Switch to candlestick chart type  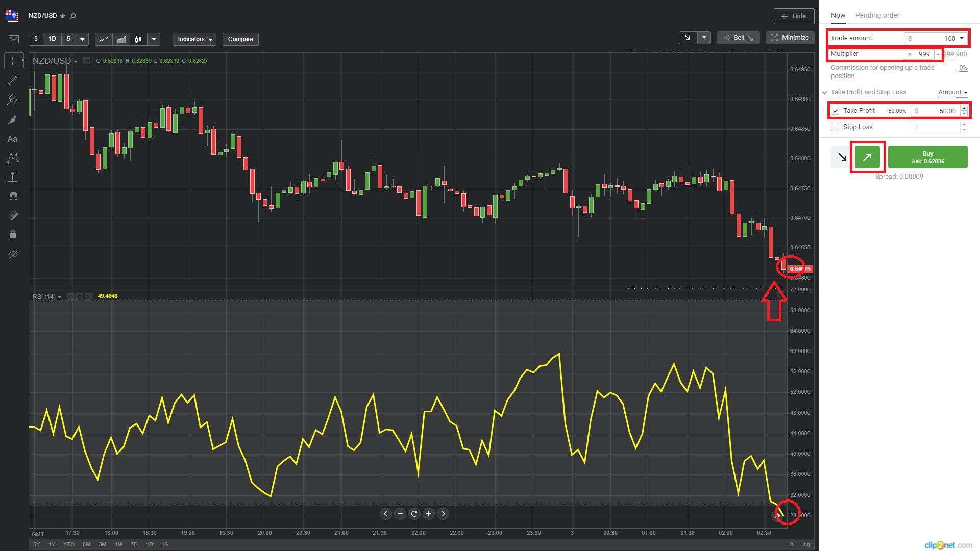(x=138, y=39)
